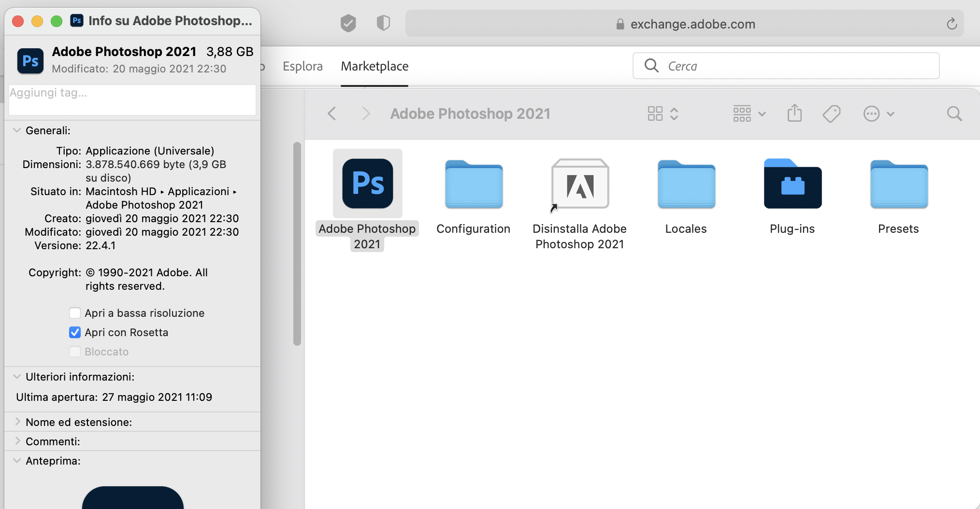980x509 pixels.
Task: Collapse the Generali section
Action: point(17,130)
